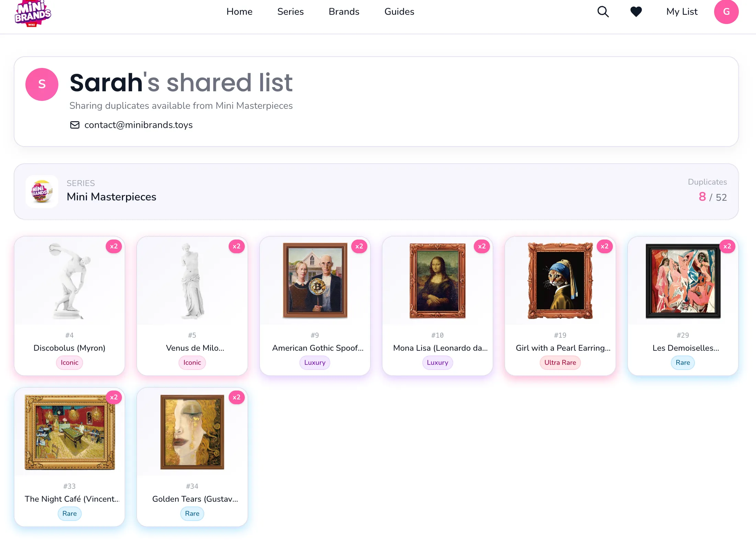Click the Luxury tag under American Gothic Spoof
The image size is (756, 547).
pyautogui.click(x=315, y=362)
